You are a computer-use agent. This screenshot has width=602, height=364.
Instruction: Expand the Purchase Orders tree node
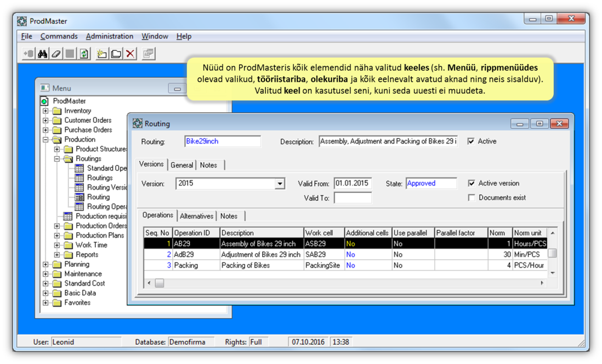click(46, 130)
